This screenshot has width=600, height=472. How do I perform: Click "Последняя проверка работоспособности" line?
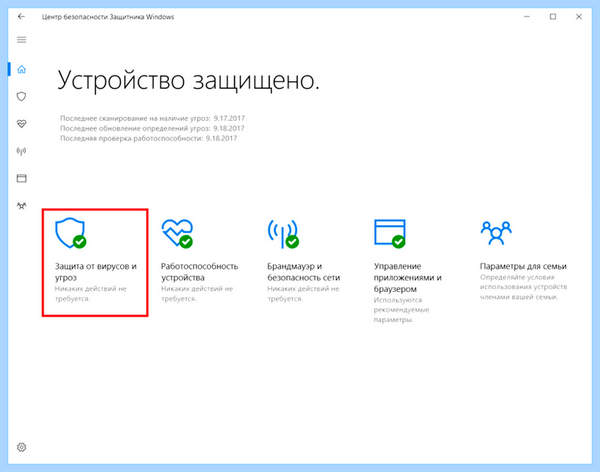148,138
